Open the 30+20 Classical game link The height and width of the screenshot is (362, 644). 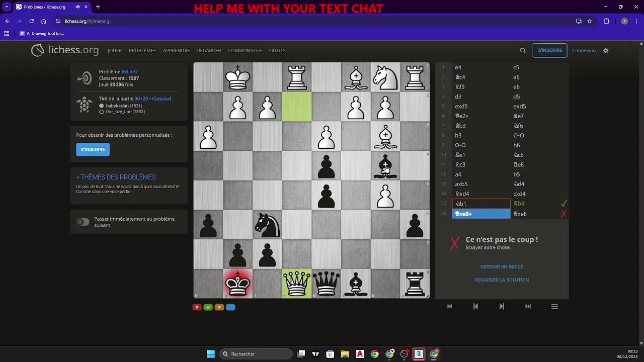pyautogui.click(x=152, y=99)
